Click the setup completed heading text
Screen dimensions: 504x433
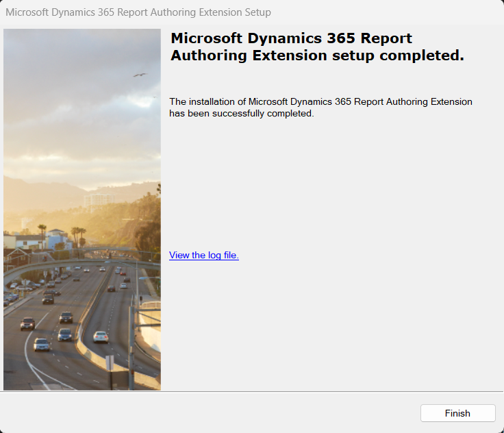pyautogui.click(x=317, y=47)
